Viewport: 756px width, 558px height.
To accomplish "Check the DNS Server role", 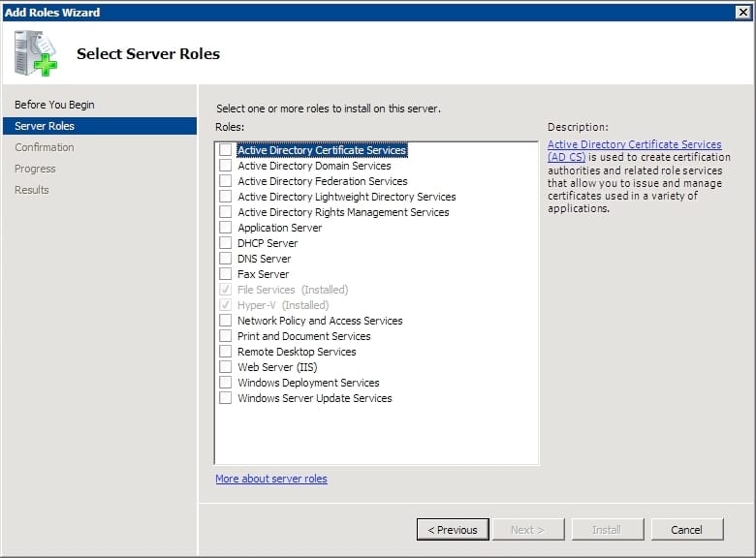I will click(225, 259).
